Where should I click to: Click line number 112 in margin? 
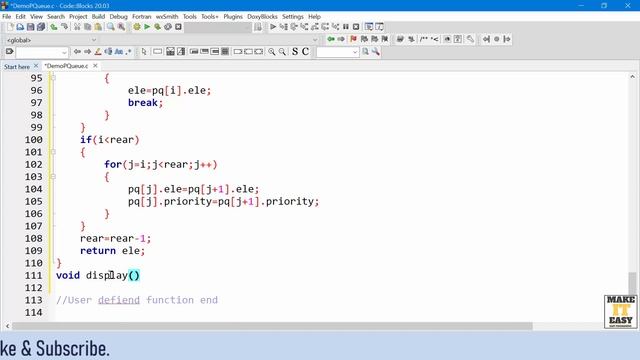[x=33, y=288]
